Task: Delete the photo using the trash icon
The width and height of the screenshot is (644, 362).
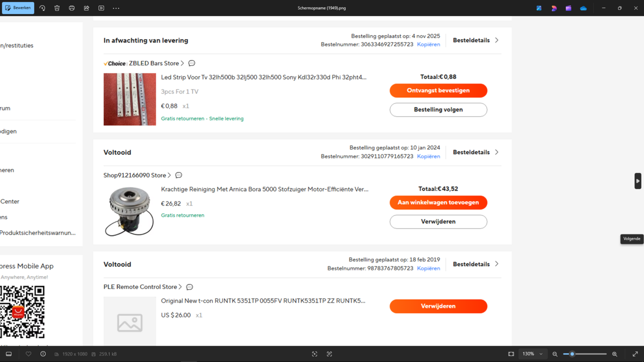Action: click(x=57, y=8)
